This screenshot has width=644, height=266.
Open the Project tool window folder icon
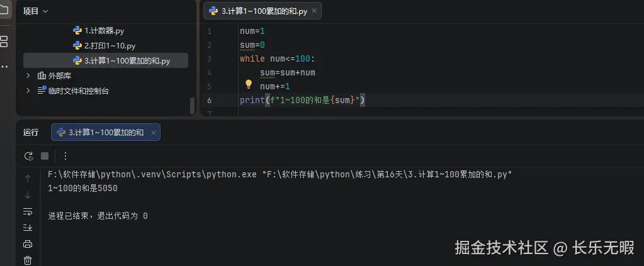(x=4, y=9)
